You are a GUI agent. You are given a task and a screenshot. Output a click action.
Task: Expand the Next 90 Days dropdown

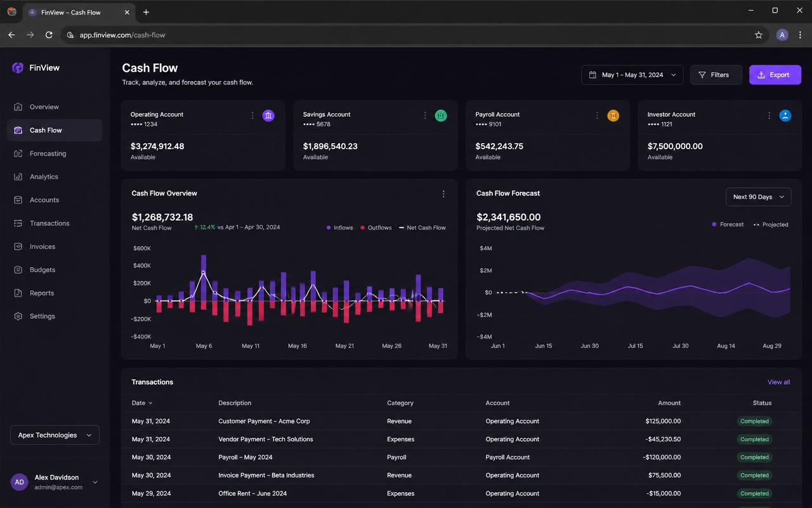tap(759, 197)
